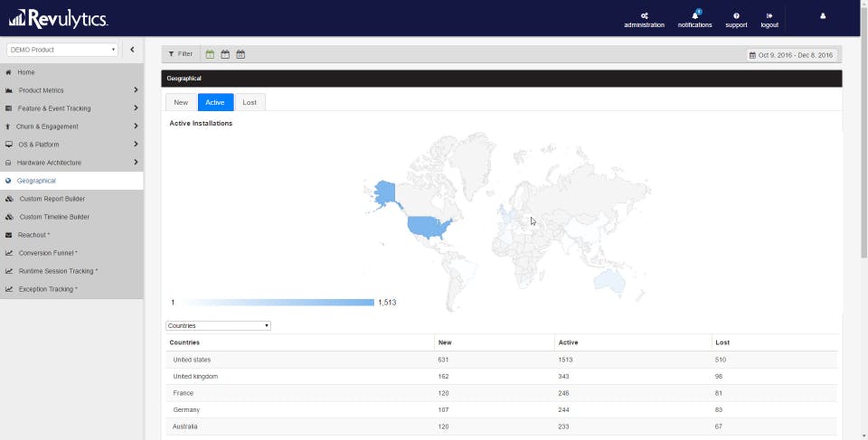
Task: Switch to the Lost tab
Action: [x=250, y=102]
